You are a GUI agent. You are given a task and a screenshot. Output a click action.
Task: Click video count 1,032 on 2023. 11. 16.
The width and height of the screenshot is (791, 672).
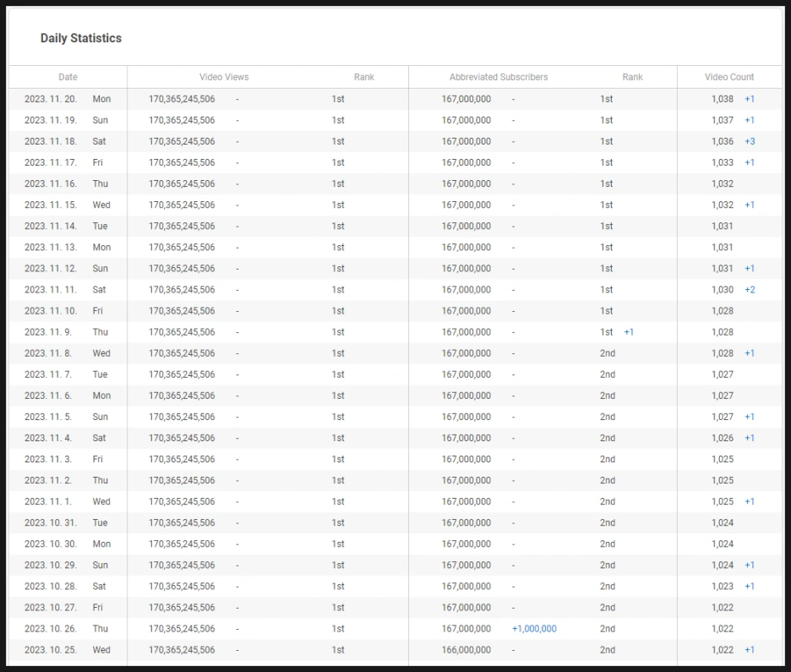coord(723,183)
